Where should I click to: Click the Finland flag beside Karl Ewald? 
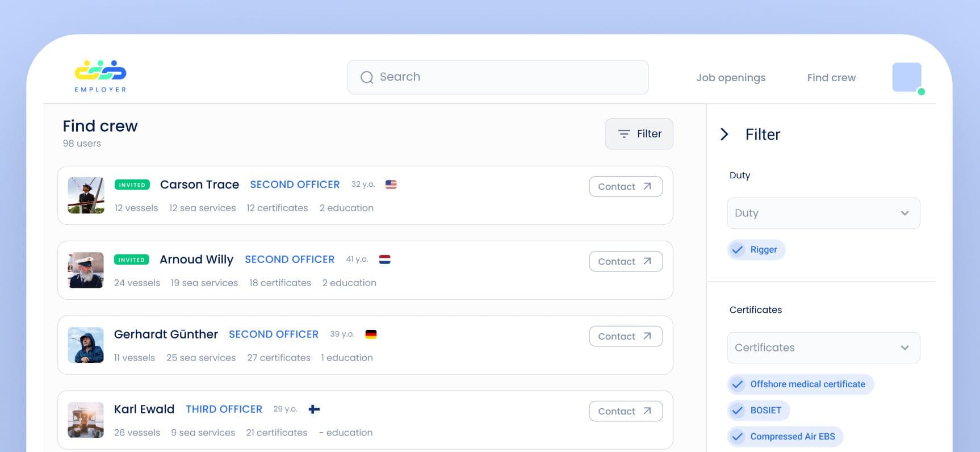click(314, 409)
